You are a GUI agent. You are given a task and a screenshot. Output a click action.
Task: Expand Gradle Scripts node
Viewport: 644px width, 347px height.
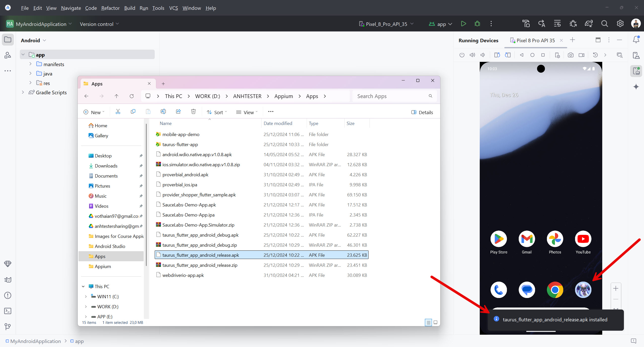coord(23,92)
